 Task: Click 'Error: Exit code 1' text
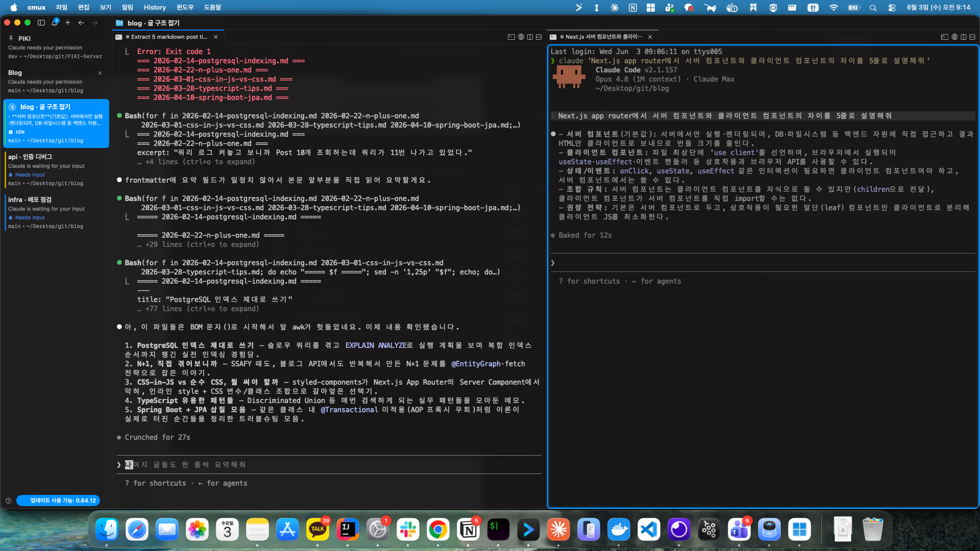(174, 52)
